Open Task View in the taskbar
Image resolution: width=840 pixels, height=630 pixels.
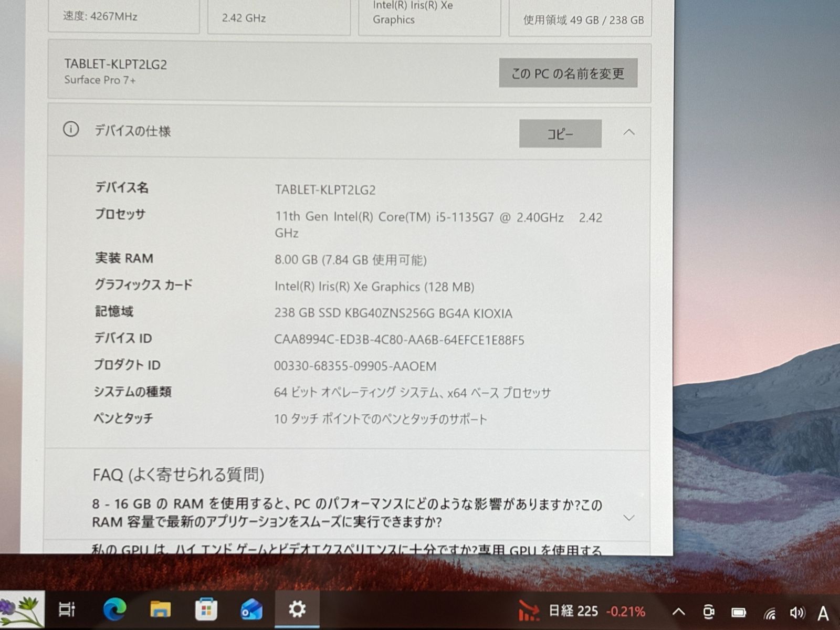[67, 609]
